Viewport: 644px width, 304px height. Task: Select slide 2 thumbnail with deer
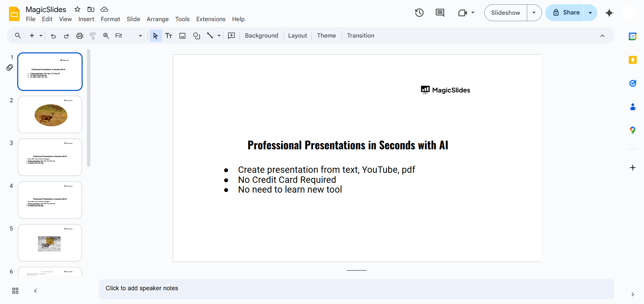(50, 114)
